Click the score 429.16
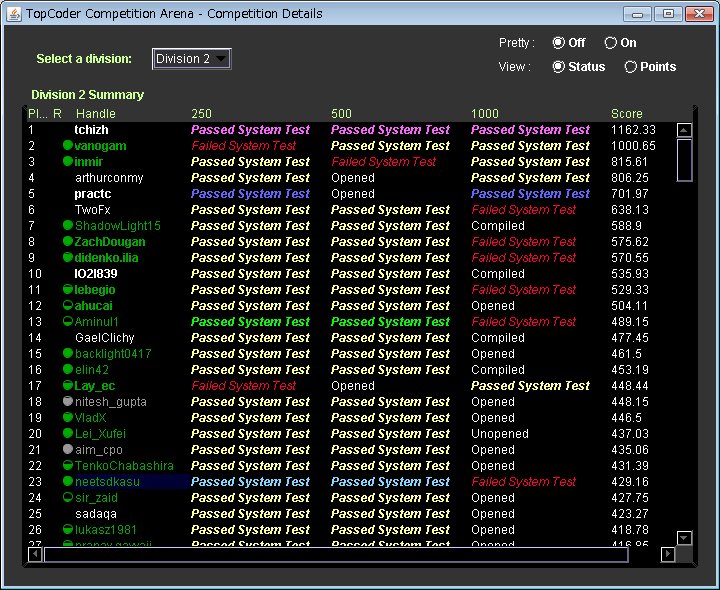The width and height of the screenshot is (720, 590). 630,482
